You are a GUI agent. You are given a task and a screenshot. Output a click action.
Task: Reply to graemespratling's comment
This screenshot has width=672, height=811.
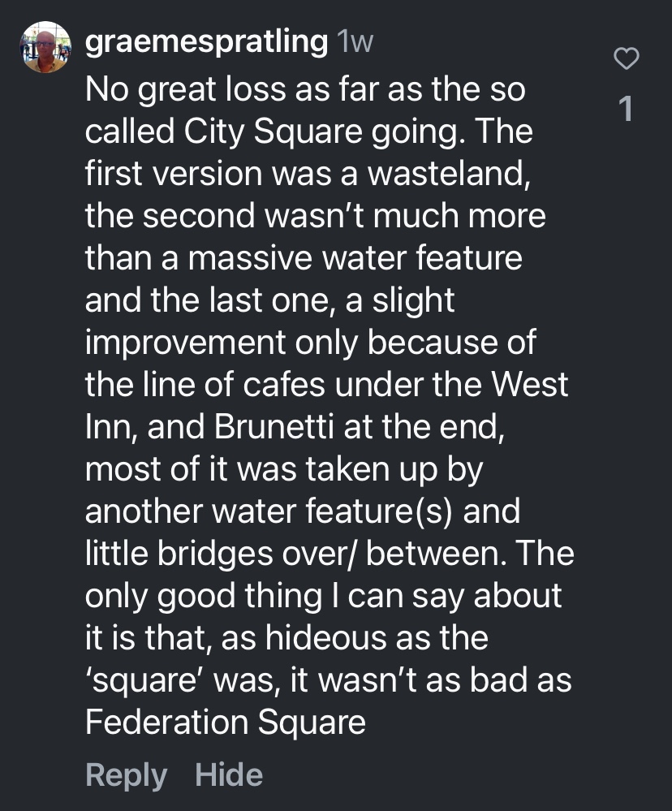click(126, 774)
